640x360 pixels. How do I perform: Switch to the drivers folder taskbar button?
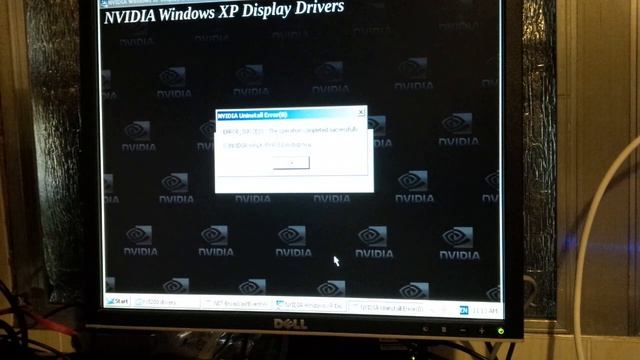click(x=167, y=302)
